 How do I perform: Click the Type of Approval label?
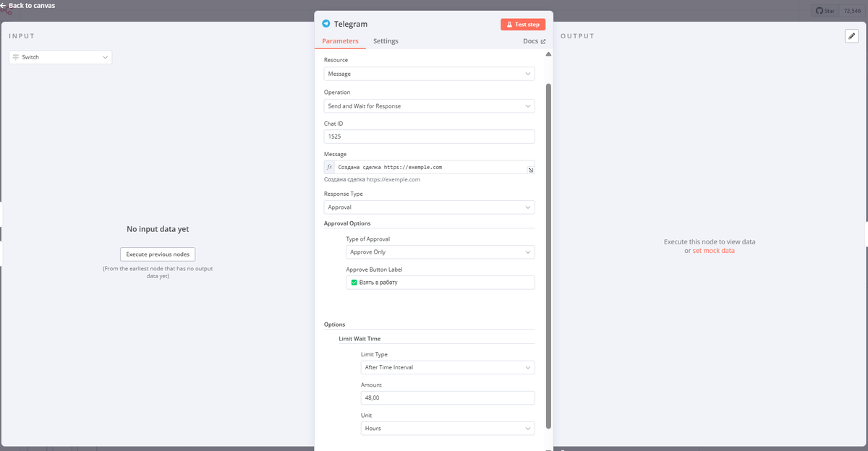tap(368, 239)
